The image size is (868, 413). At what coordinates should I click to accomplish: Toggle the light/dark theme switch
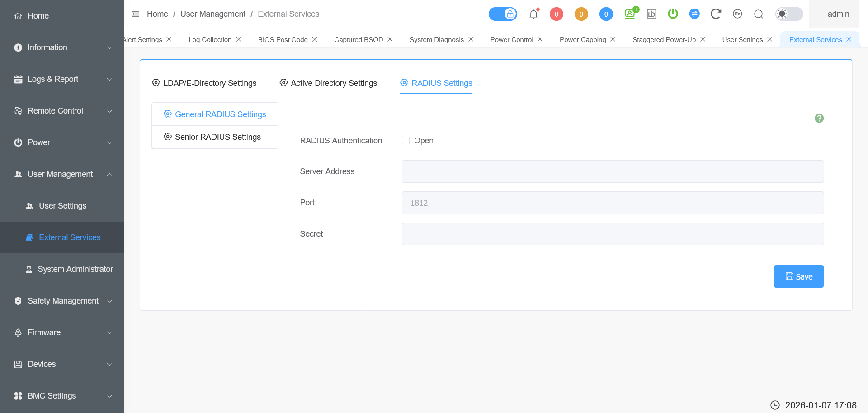click(789, 14)
